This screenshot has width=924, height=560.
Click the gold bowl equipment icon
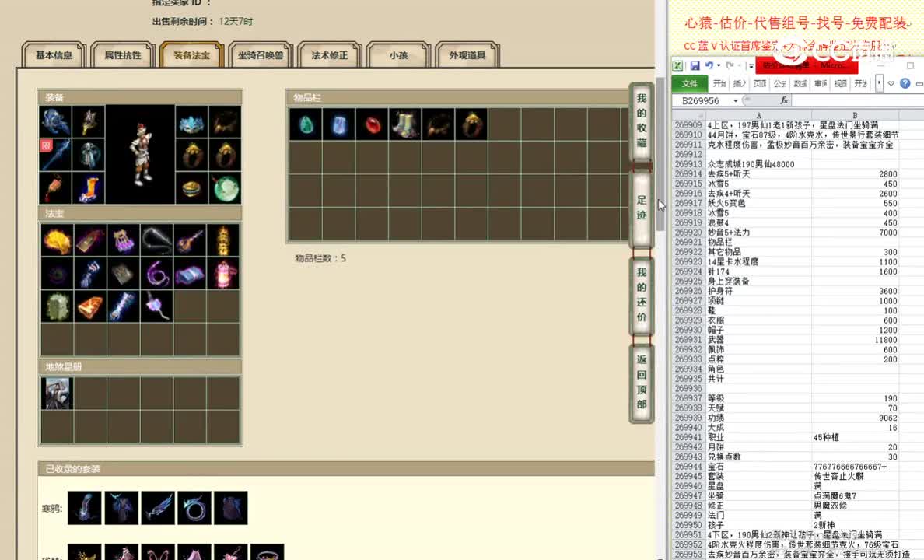click(x=191, y=189)
